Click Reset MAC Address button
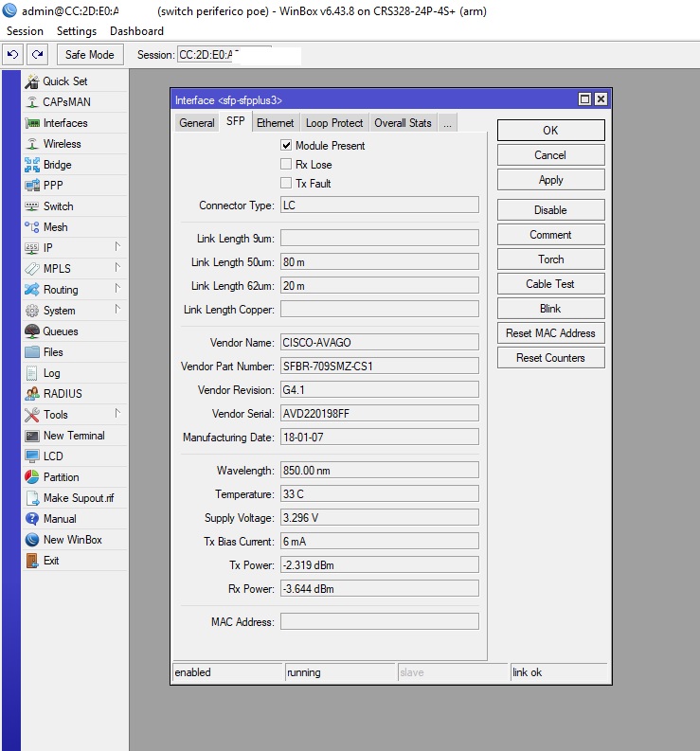 click(551, 333)
